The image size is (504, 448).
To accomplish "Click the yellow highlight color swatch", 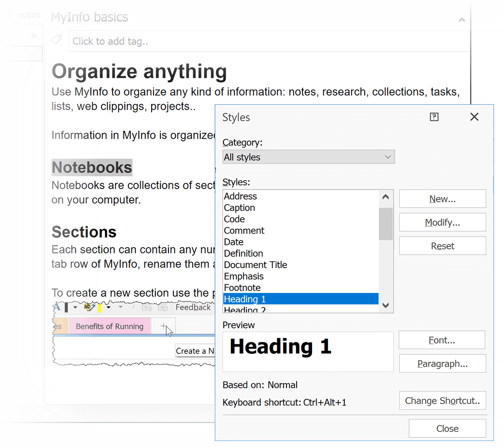I will click(100, 308).
